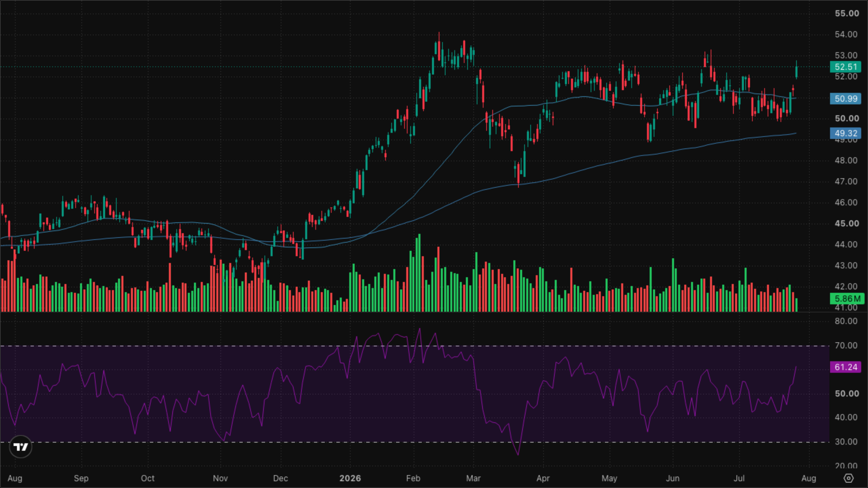Click the Jul label on time axis

pos(739,478)
